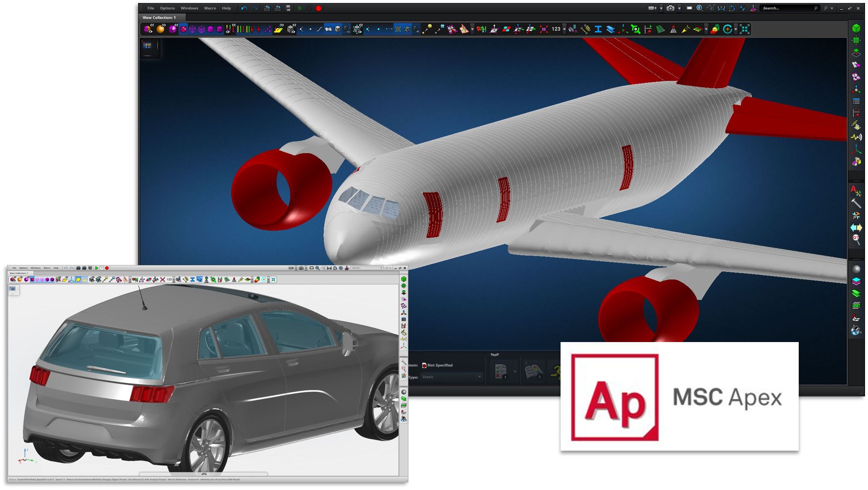Open the Type Static dropdown

[451, 377]
